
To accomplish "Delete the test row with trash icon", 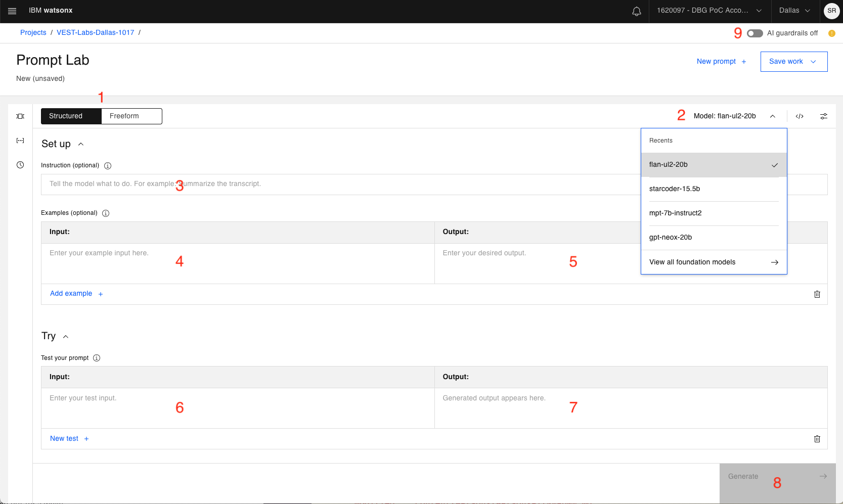I will pos(817,439).
